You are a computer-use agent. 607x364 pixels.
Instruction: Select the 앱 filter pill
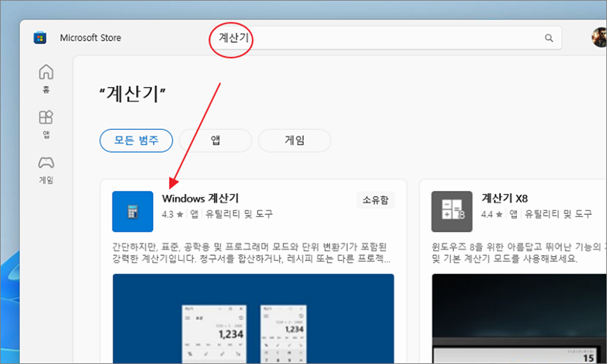click(x=216, y=141)
